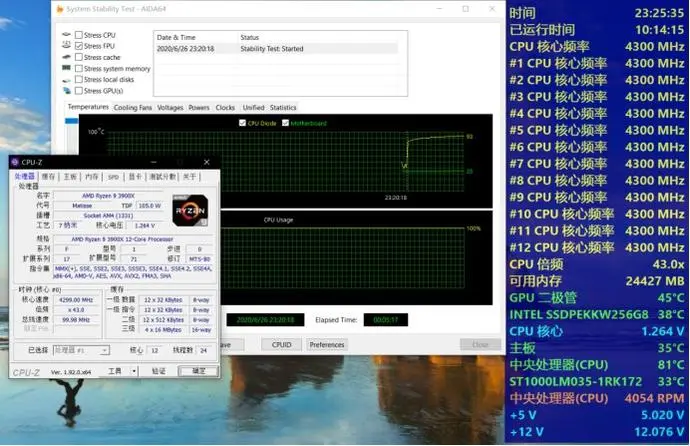Image resolution: width=690 pixels, height=446 pixels.
Task: Maximize the AIDA64 System Stability Test window
Action: [x=466, y=9]
